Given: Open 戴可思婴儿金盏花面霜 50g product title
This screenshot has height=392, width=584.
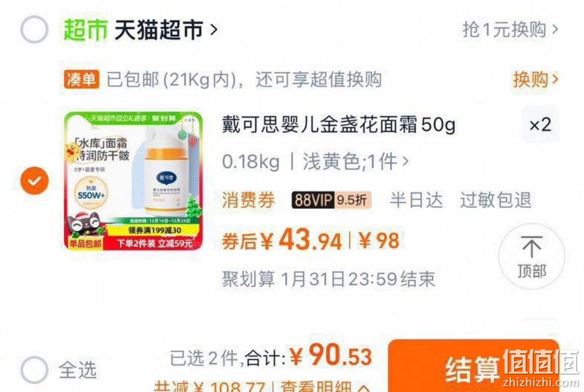Looking at the screenshot, I should (x=339, y=124).
